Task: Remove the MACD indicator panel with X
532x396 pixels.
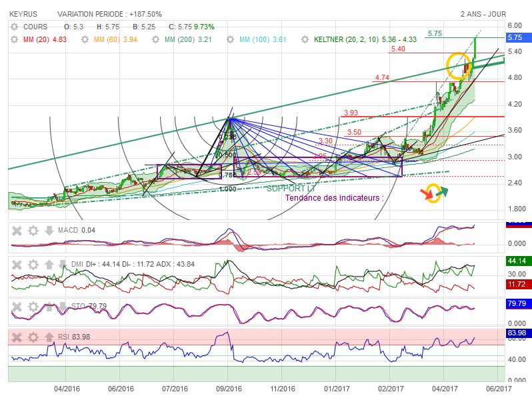Action: [x=17, y=231]
